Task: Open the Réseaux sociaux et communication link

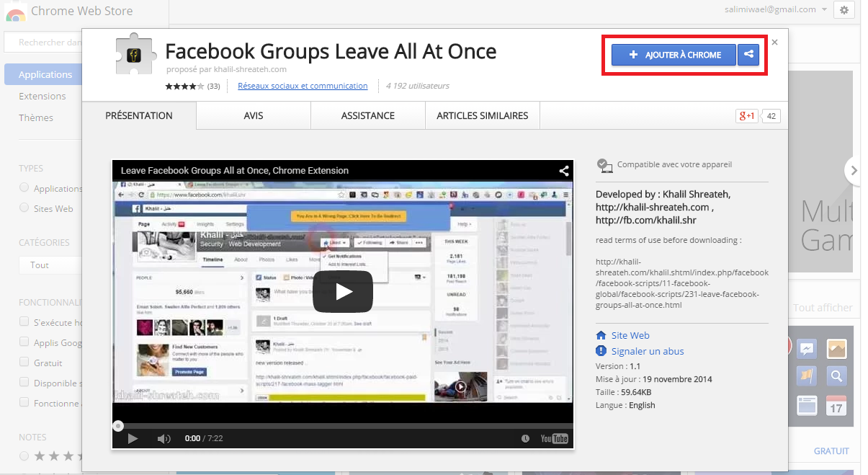Action: click(303, 86)
